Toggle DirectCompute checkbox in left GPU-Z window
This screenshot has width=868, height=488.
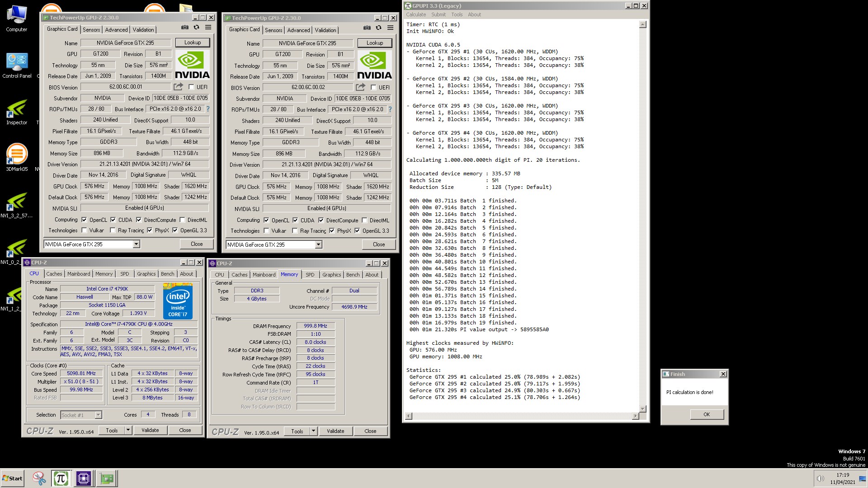(139, 220)
